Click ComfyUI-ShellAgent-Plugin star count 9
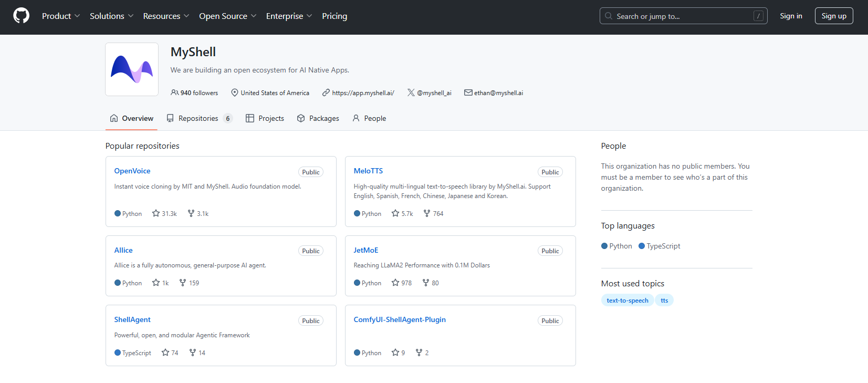868x383 pixels. click(x=398, y=353)
